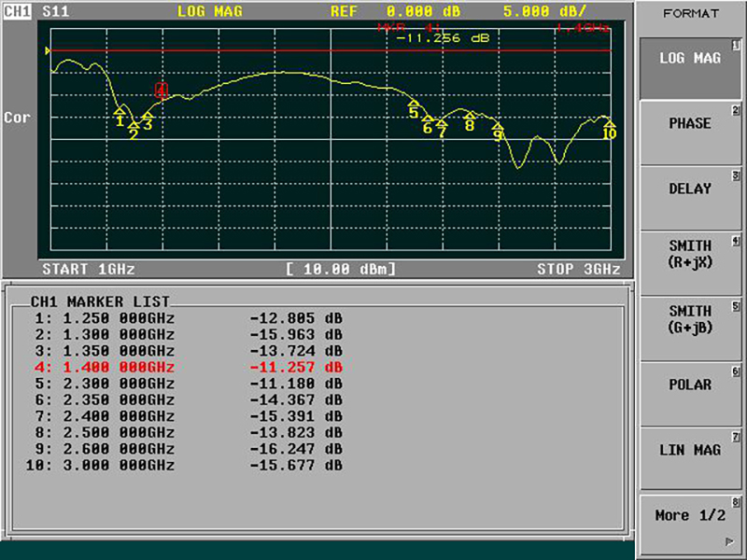The height and width of the screenshot is (560, 747).
Task: Click the -16.247 dB value
Action: click(296, 449)
